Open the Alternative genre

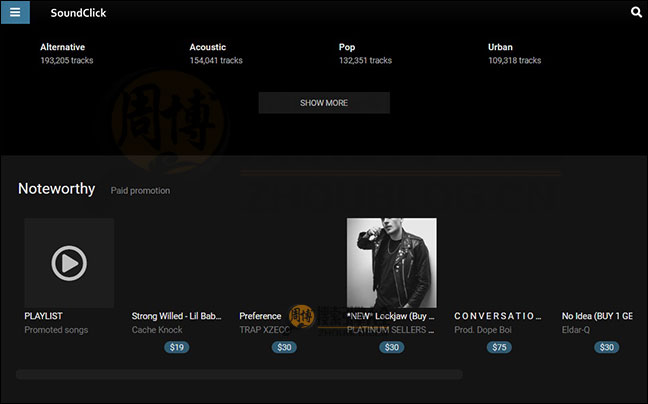[x=62, y=47]
